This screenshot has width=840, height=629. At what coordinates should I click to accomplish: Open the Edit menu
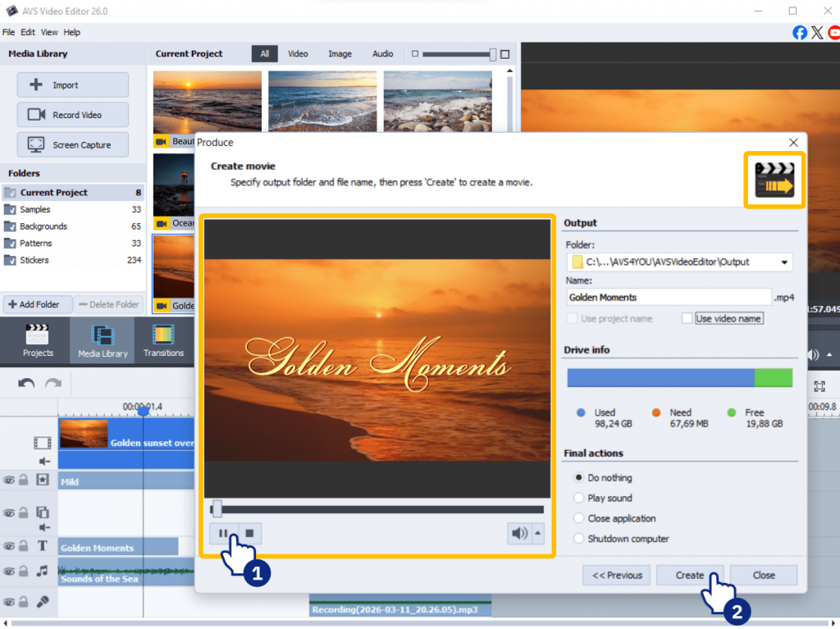pyautogui.click(x=28, y=32)
